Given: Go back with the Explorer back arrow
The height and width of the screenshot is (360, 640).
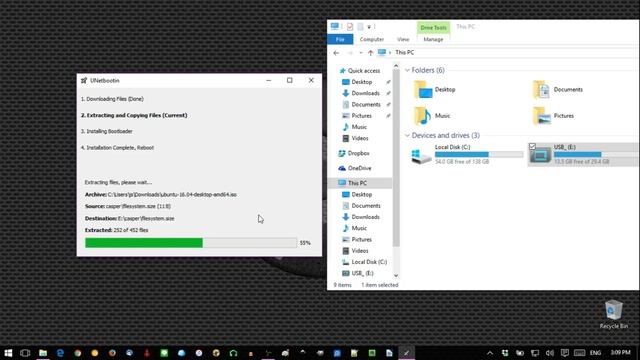Looking at the screenshot, I should [x=336, y=53].
